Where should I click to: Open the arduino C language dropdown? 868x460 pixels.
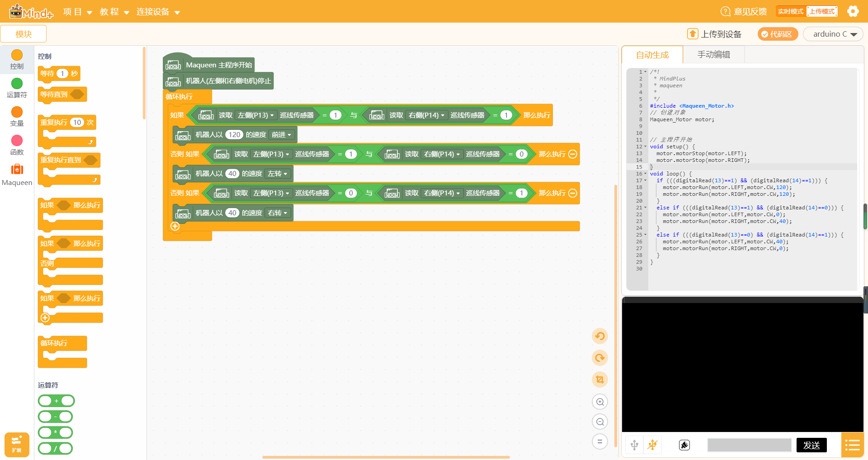(x=833, y=34)
